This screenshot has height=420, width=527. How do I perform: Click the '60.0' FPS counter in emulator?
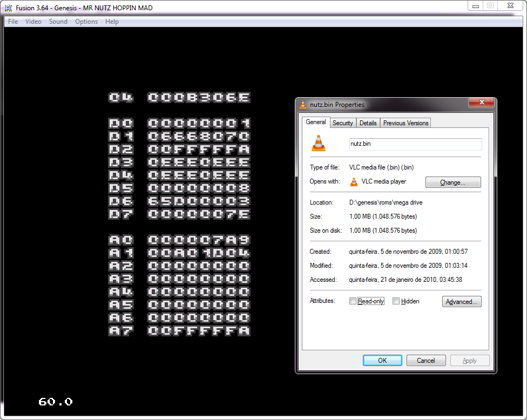click(x=56, y=402)
